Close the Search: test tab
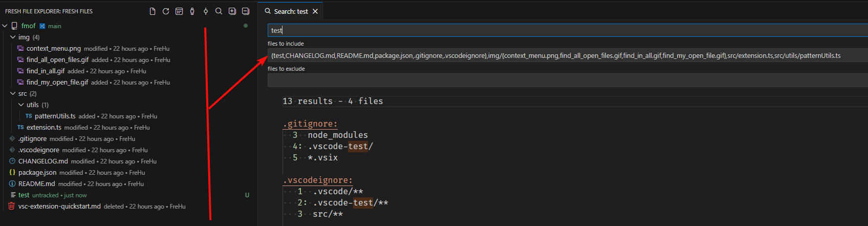868x226 pixels. [x=315, y=11]
